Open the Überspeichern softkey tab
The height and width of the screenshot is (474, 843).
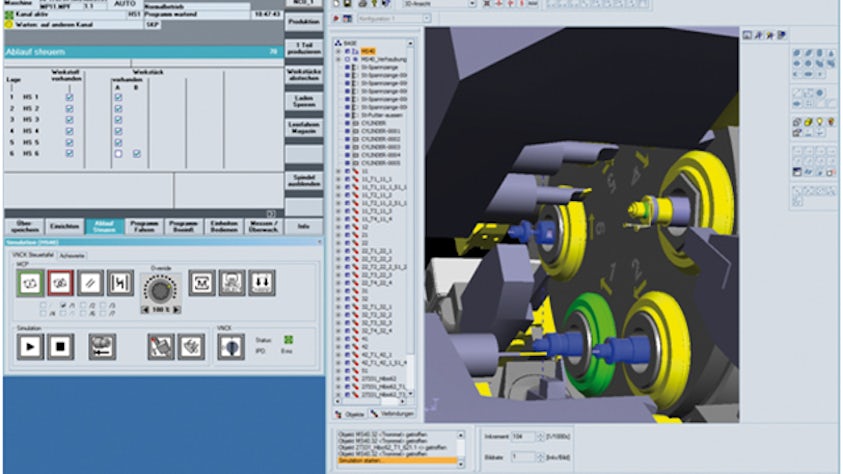(x=24, y=226)
